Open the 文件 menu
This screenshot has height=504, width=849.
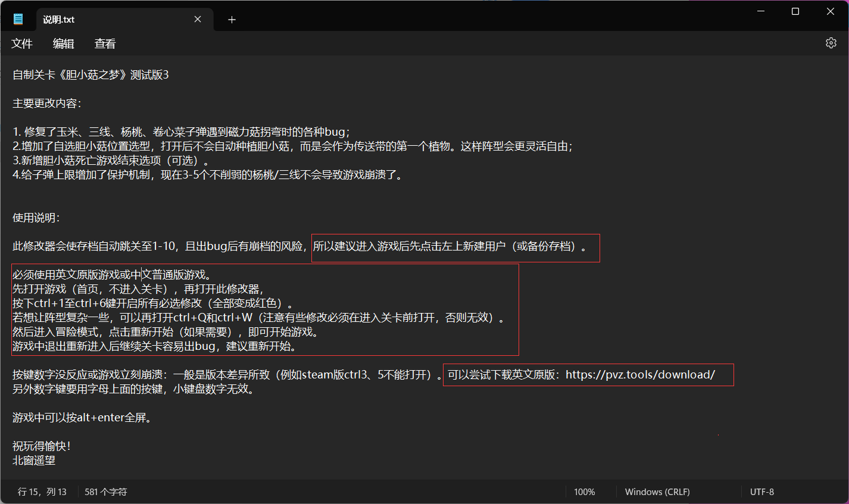coord(22,43)
